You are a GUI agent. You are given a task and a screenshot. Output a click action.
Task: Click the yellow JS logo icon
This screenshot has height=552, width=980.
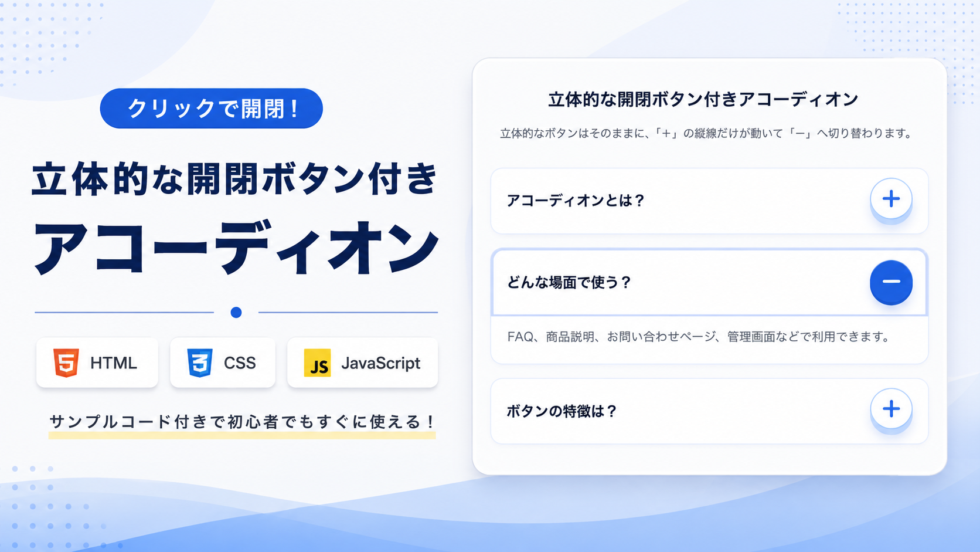318,363
